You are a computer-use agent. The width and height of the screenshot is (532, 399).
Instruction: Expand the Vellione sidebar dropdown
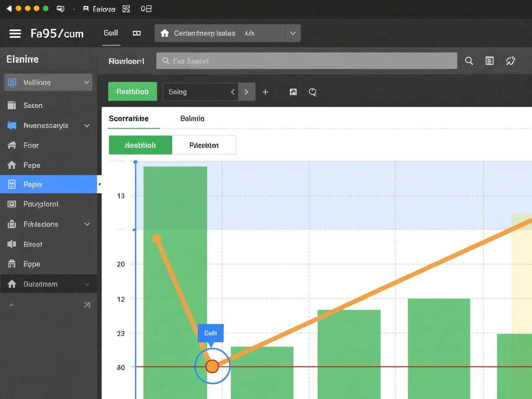point(86,82)
